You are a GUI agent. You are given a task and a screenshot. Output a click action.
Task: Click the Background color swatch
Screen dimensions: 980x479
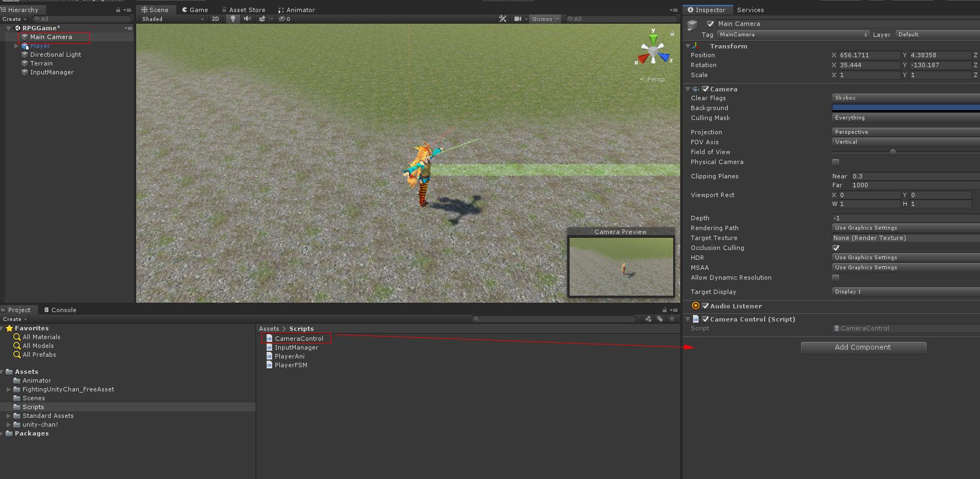click(x=906, y=107)
